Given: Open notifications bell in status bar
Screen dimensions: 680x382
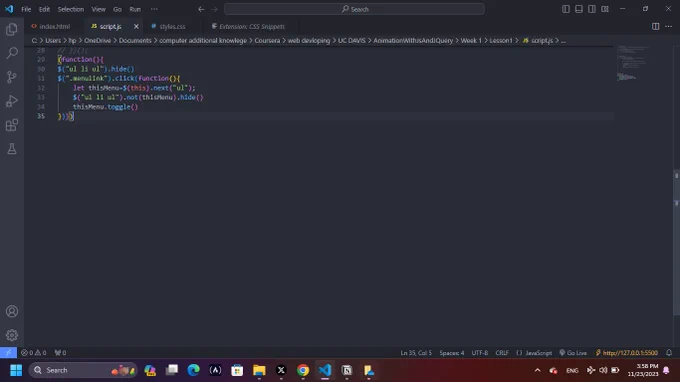Looking at the screenshot, I should coord(669,353).
